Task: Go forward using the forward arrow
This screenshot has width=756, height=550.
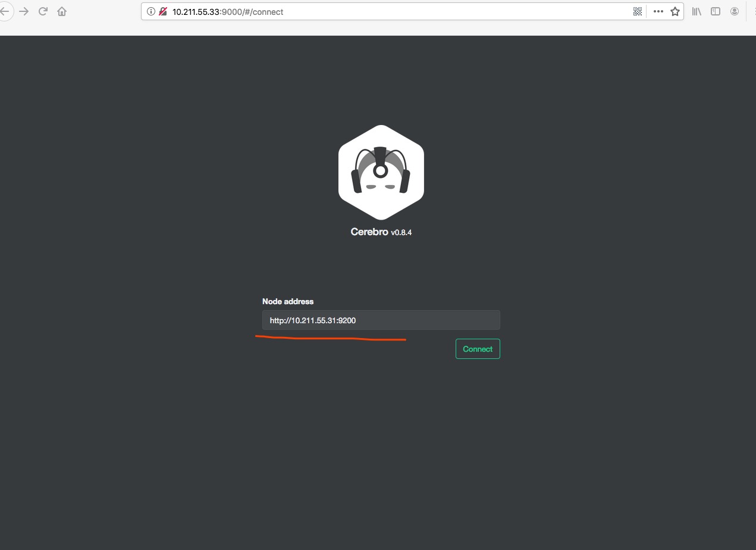Action: pyautogui.click(x=24, y=11)
